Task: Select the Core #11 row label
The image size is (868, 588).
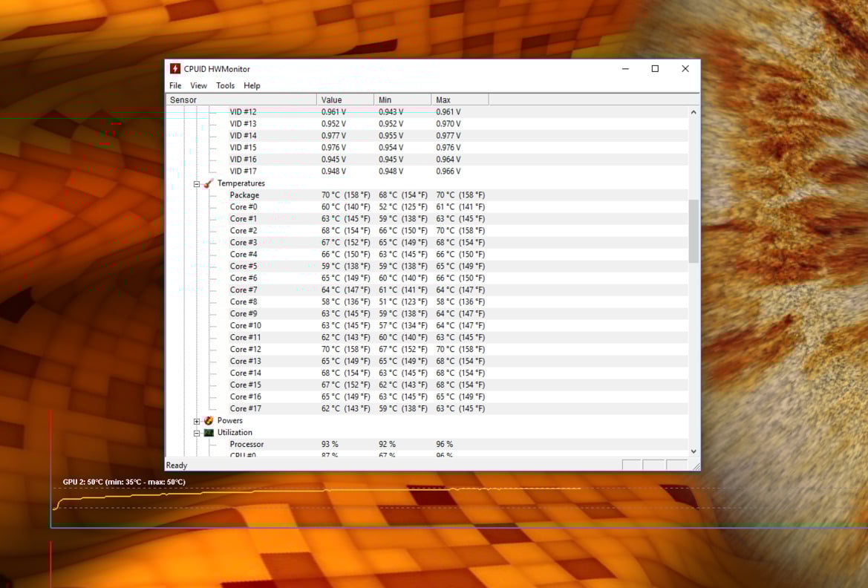Action: [245, 338]
